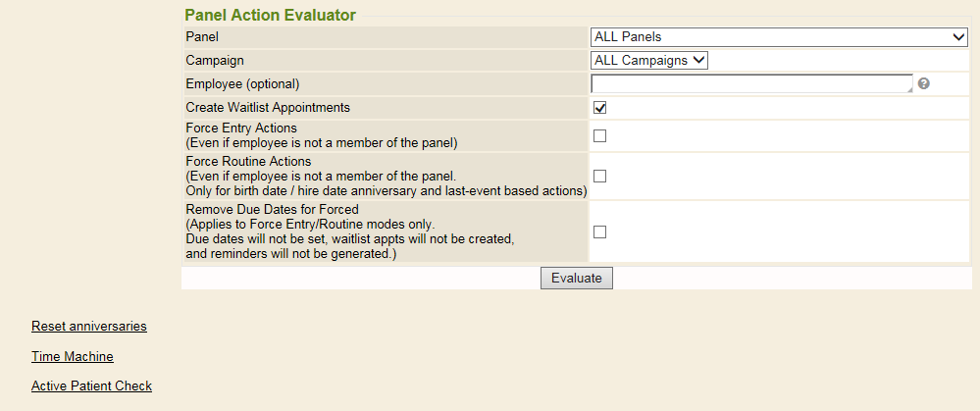Expand the ALL Campaigns dropdown
This screenshot has height=411, width=980.
click(x=649, y=60)
